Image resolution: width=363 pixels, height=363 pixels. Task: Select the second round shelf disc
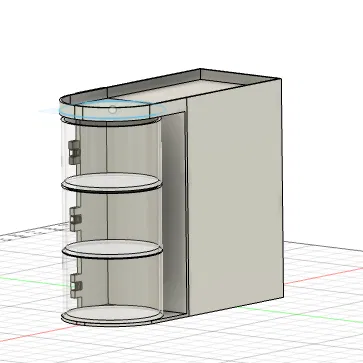(112, 249)
